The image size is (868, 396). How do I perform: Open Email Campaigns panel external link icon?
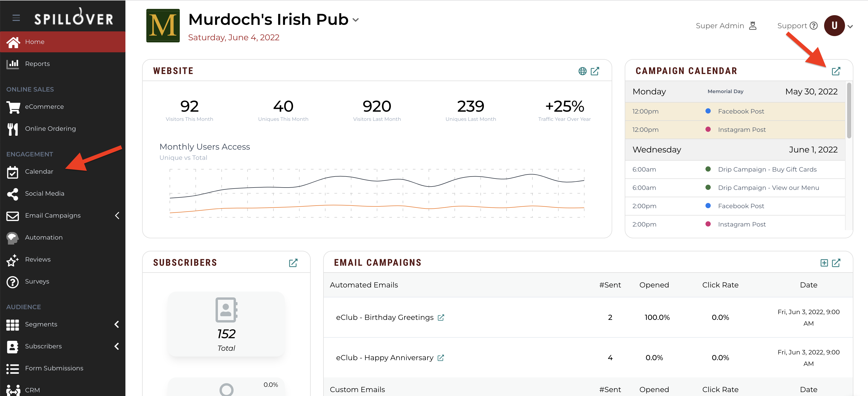[836, 263]
